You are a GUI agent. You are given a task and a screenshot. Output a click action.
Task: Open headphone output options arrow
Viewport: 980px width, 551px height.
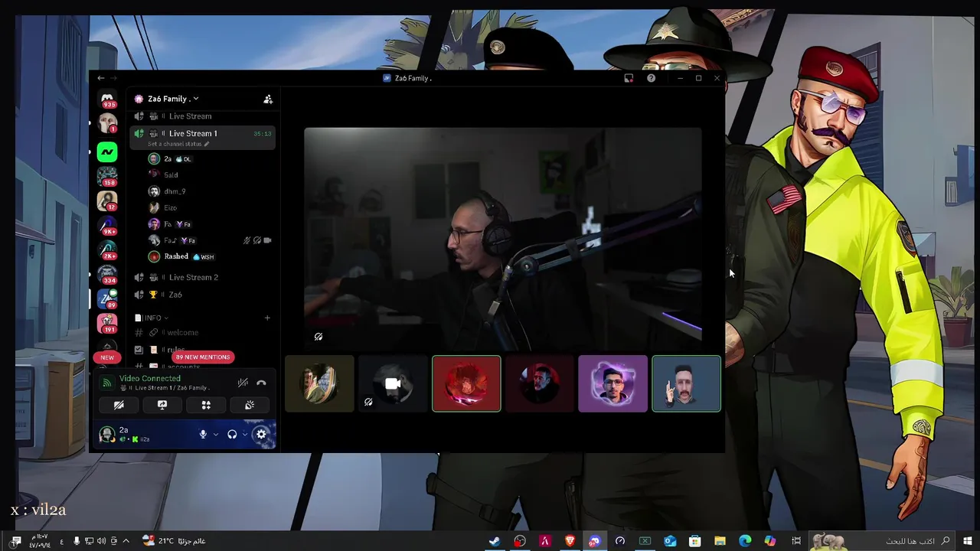click(x=244, y=435)
